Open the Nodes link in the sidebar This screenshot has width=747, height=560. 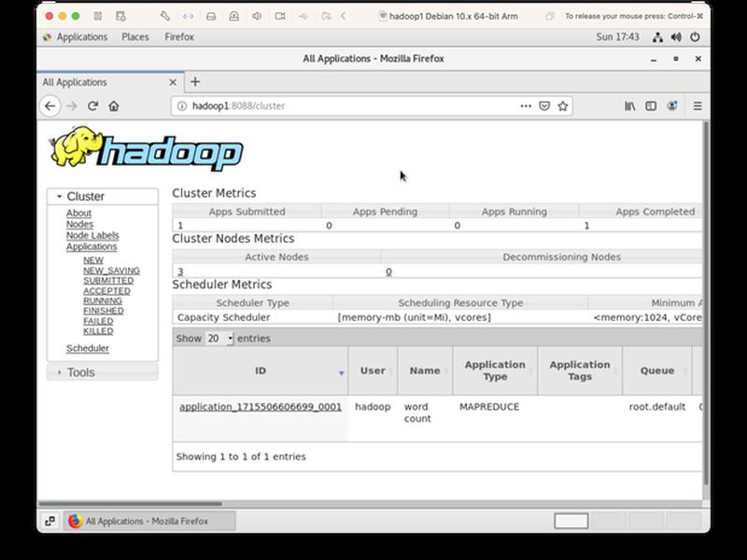coord(79,224)
